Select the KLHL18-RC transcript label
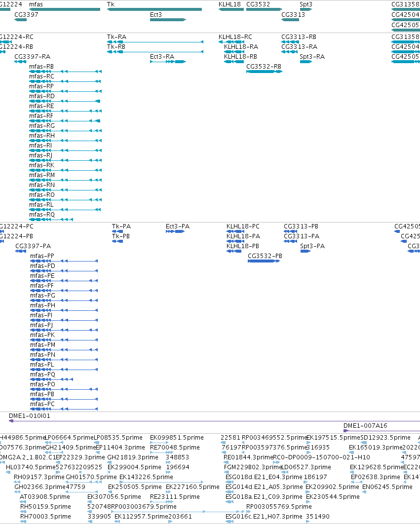This screenshot has width=420, height=524. (x=235, y=37)
